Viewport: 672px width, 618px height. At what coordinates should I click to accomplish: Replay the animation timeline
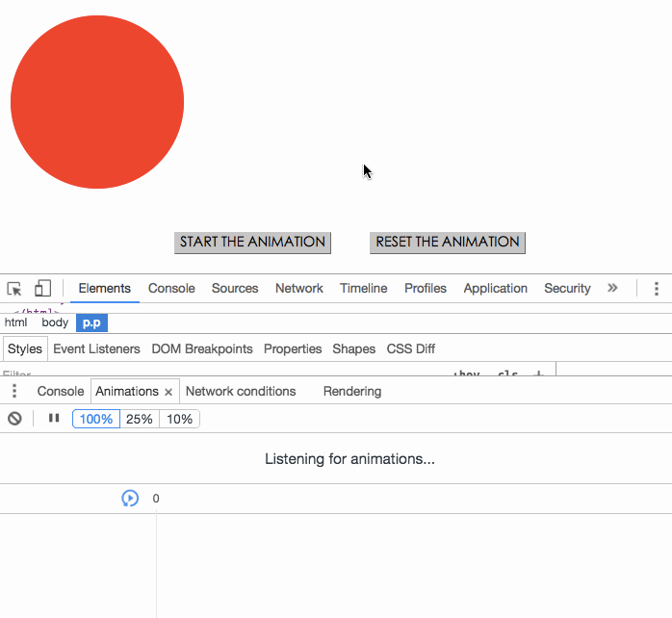click(x=130, y=498)
